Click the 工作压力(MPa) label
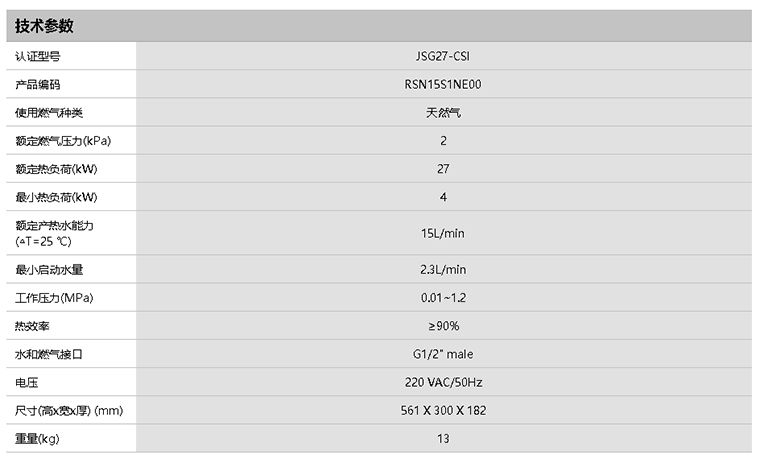 [54, 298]
